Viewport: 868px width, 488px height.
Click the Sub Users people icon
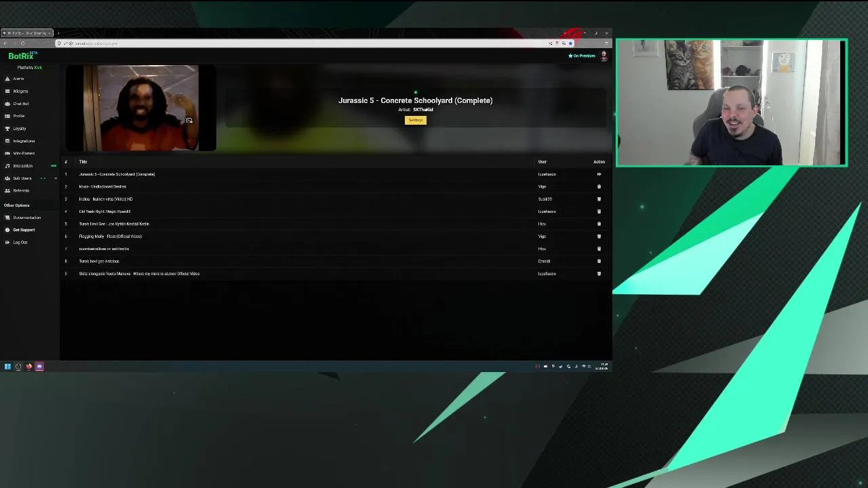(7, 178)
